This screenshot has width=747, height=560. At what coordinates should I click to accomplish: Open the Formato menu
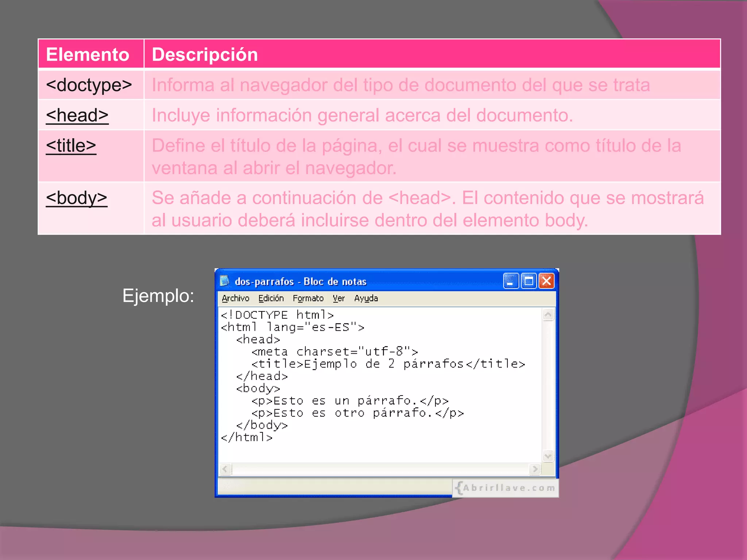(x=308, y=298)
